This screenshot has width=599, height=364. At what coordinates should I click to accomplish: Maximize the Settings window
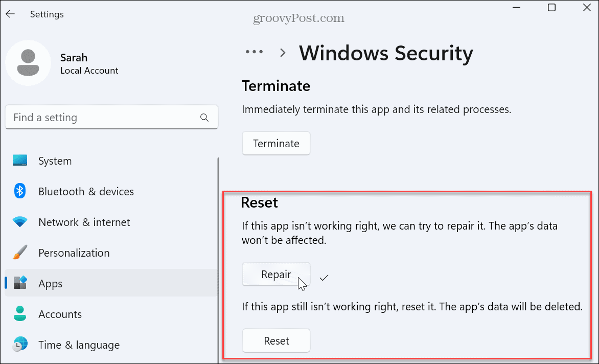click(551, 7)
